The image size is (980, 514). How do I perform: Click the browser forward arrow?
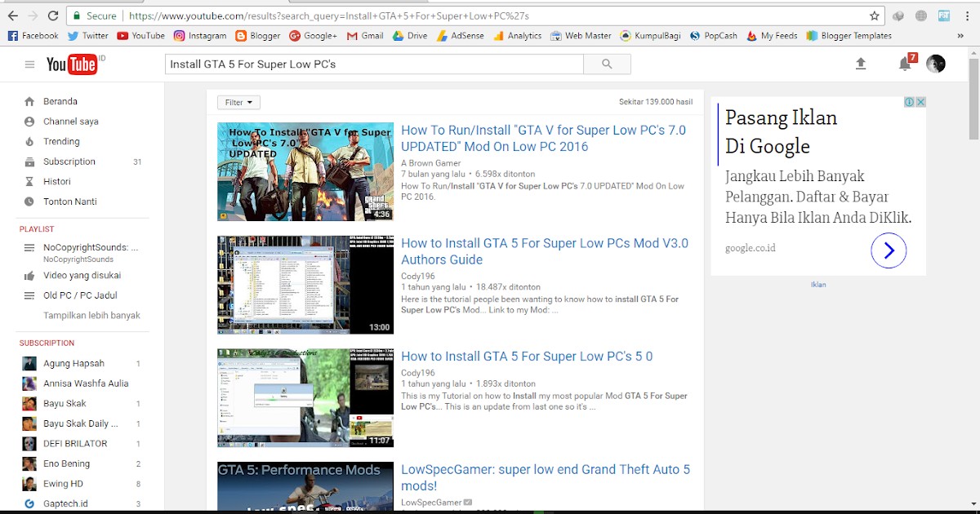33,16
